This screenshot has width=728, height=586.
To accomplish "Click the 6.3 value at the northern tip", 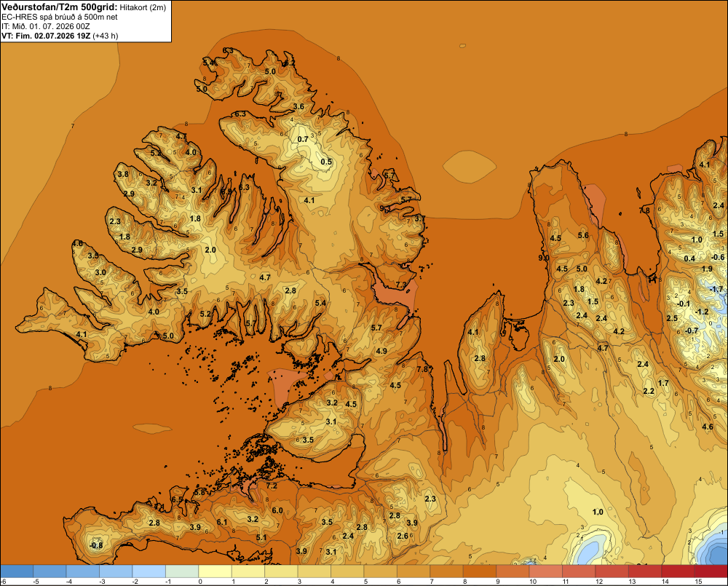I will pos(228,50).
